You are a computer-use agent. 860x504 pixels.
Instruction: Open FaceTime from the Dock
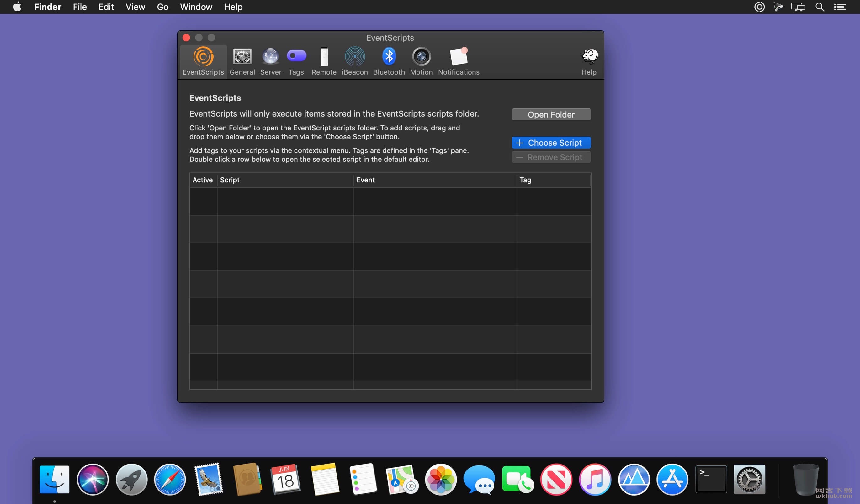(x=518, y=480)
